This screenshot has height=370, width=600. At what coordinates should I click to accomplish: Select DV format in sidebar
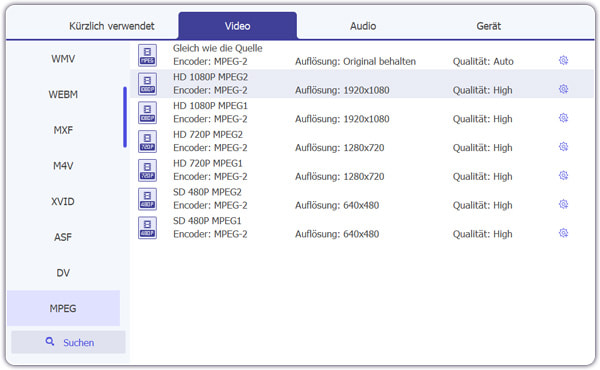point(63,273)
